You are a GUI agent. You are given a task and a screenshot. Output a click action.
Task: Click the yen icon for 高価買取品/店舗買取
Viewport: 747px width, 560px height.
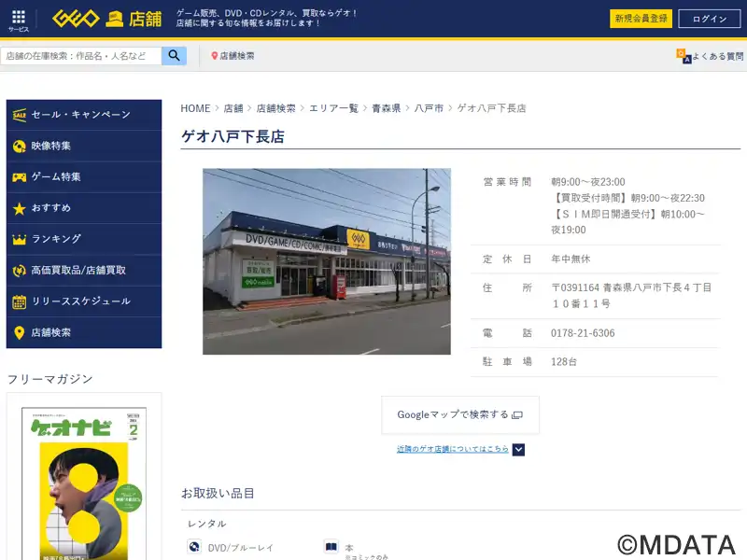(x=19, y=271)
